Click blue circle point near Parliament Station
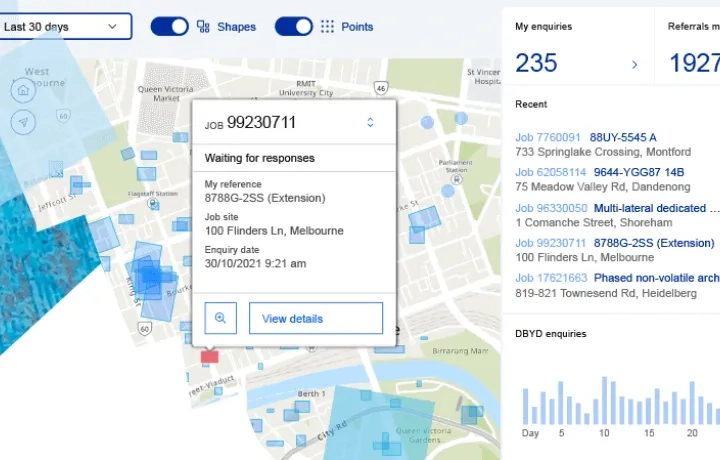The image size is (720, 460). pos(430,122)
